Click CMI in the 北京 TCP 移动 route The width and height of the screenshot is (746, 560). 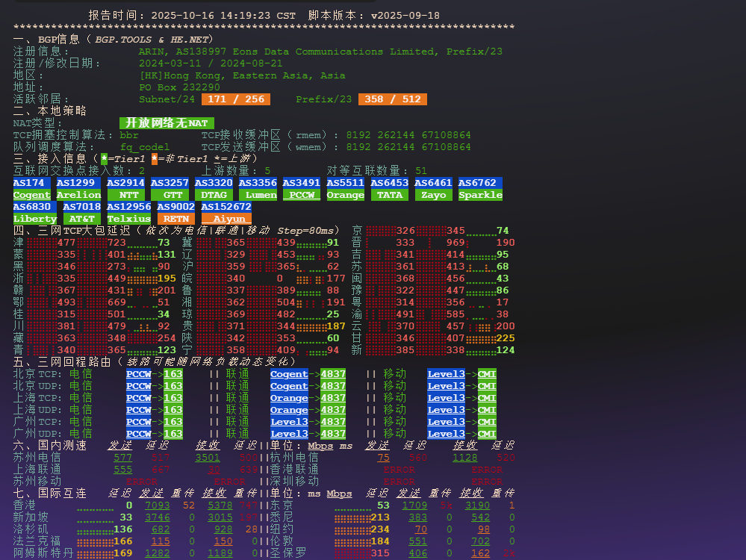pos(487,374)
